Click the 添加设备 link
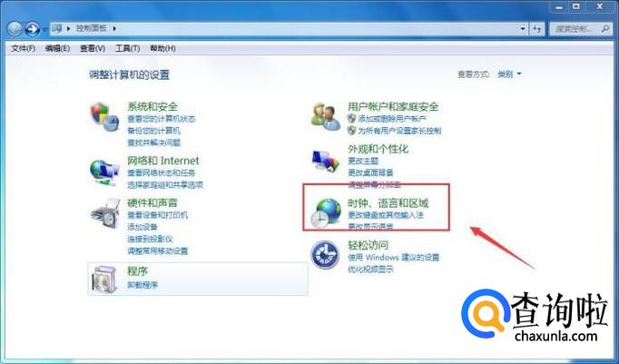Image resolution: width=619 pixels, height=364 pixels. (x=142, y=227)
